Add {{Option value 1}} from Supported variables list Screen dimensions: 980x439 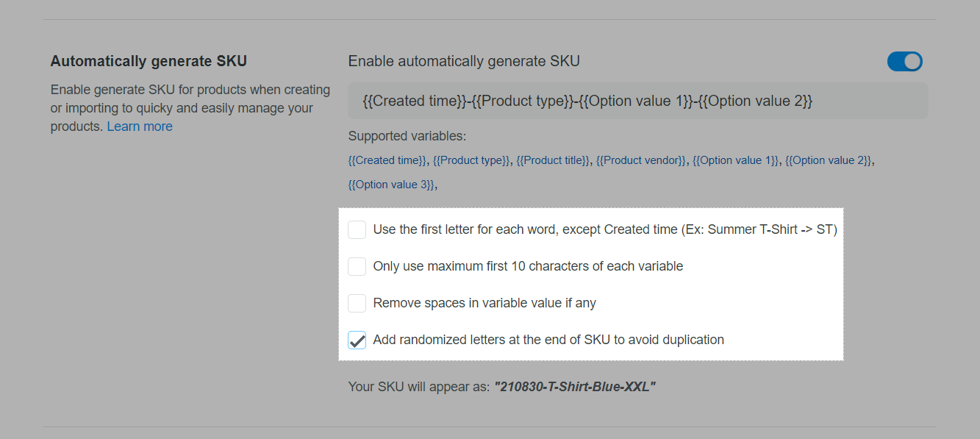(x=735, y=160)
